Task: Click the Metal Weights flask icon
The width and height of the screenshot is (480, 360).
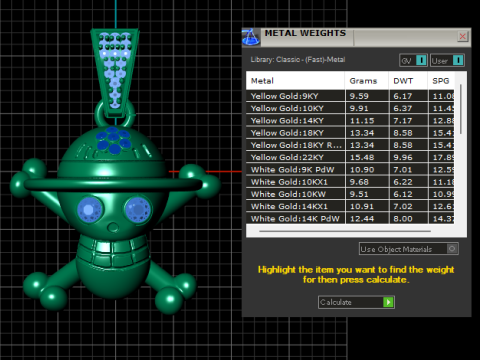Action: 251,37
